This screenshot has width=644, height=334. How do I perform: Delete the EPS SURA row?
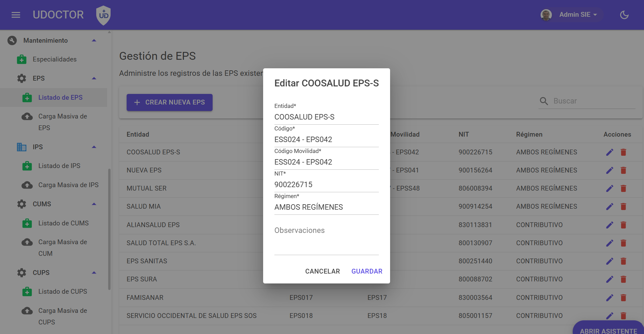pyautogui.click(x=624, y=279)
